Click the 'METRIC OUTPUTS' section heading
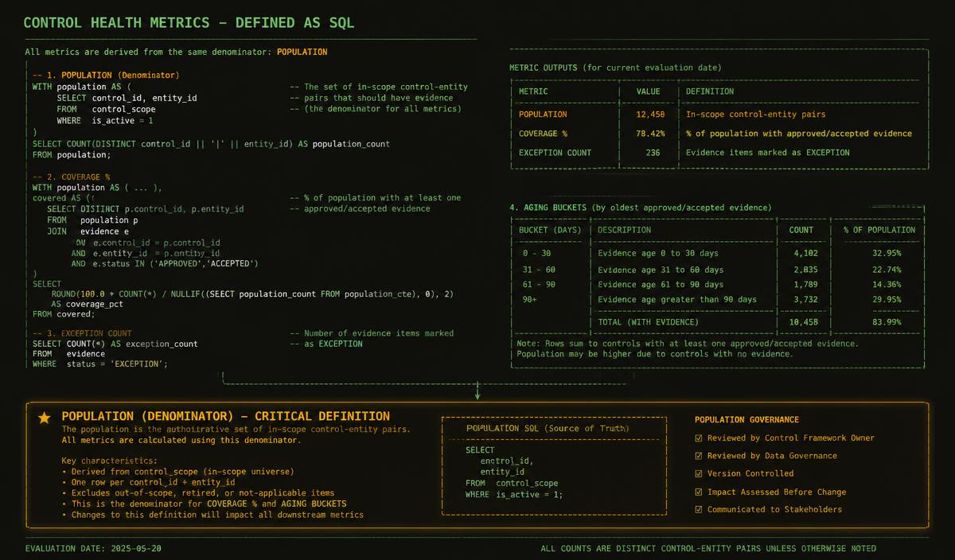Viewport: 955px width, 560px height. (x=615, y=68)
